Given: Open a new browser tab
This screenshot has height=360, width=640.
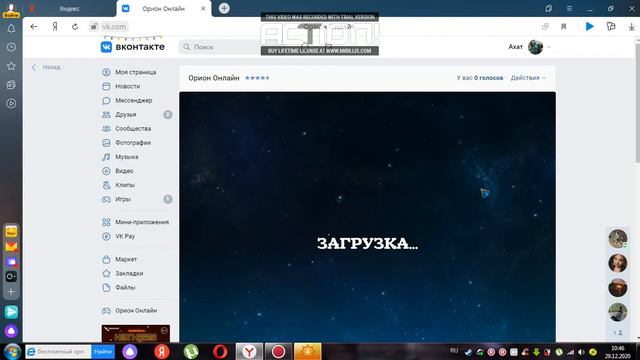Looking at the screenshot, I should coord(224,8).
